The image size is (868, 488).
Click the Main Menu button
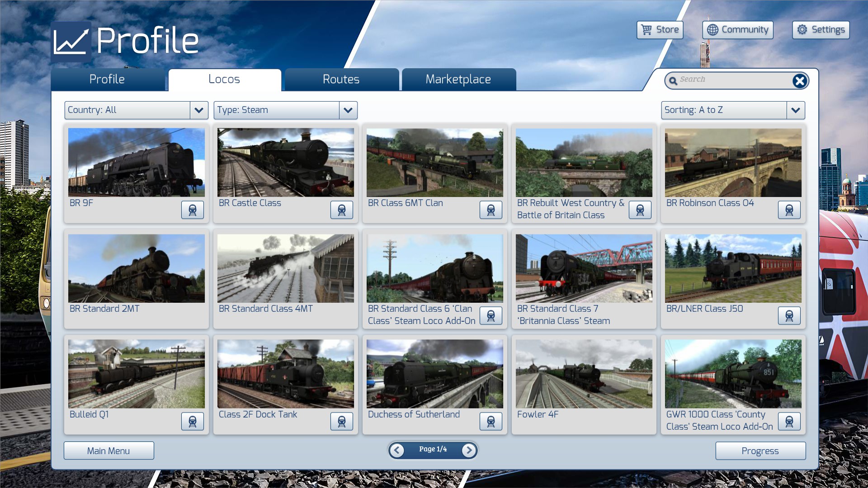coord(108,451)
